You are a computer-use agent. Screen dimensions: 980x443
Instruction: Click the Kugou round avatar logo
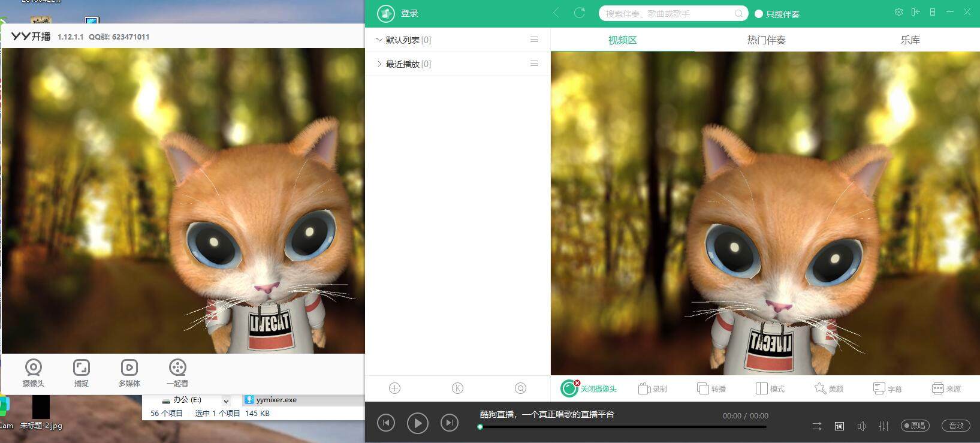pyautogui.click(x=385, y=13)
